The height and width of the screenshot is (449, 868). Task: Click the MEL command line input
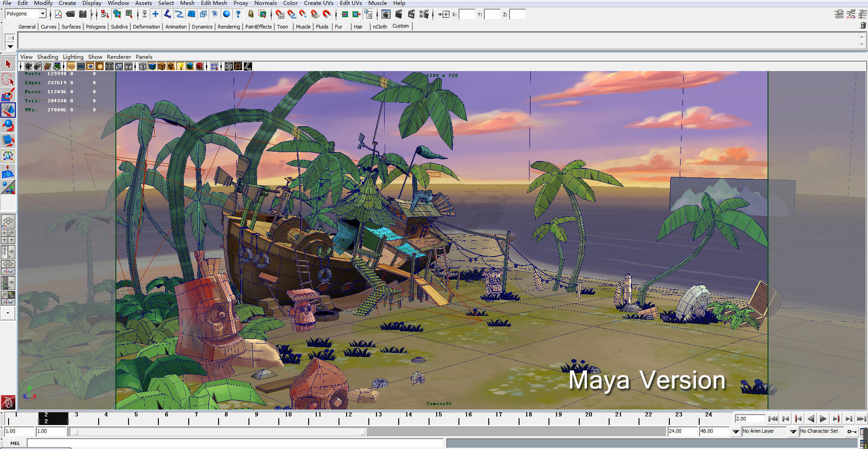235,443
